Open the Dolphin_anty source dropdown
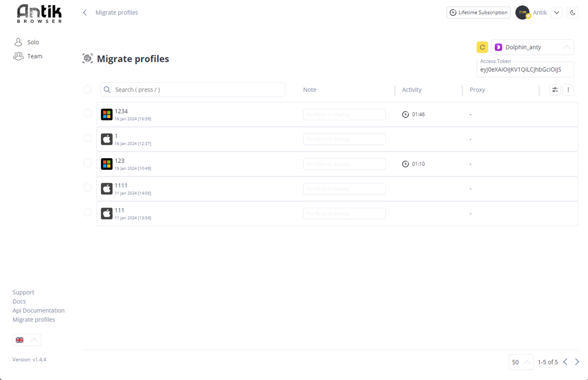Screen dimensions: 588x380 pyautogui.click(x=533, y=47)
